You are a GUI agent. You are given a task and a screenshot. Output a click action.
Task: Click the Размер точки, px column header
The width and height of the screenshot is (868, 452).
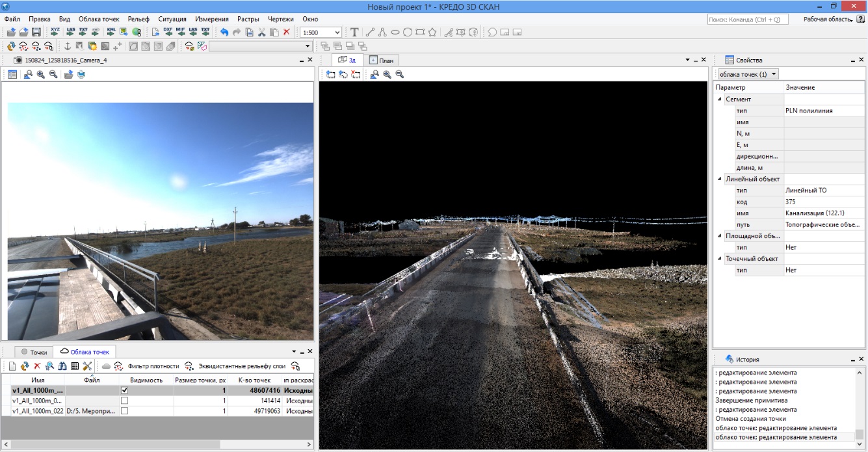point(200,380)
